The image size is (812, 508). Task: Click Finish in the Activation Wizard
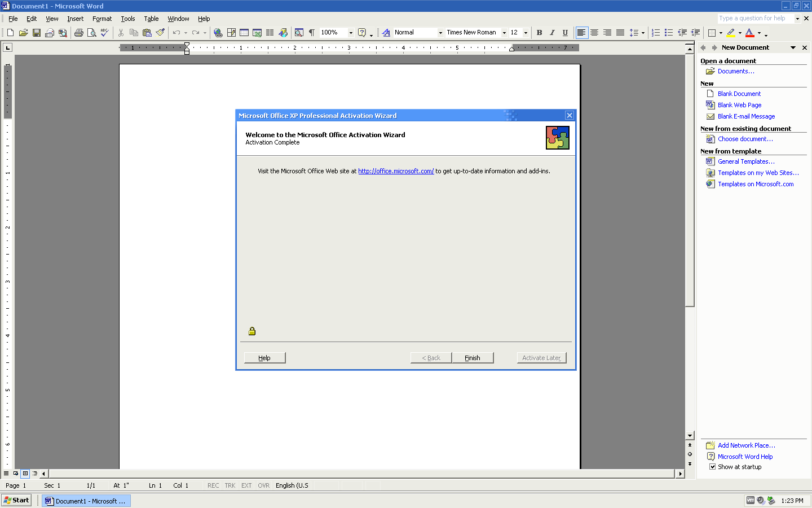[473, 357]
